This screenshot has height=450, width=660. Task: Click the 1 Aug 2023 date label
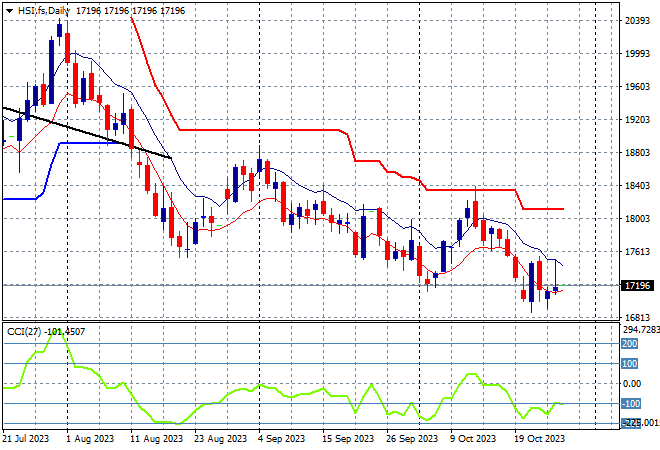[x=90, y=439]
